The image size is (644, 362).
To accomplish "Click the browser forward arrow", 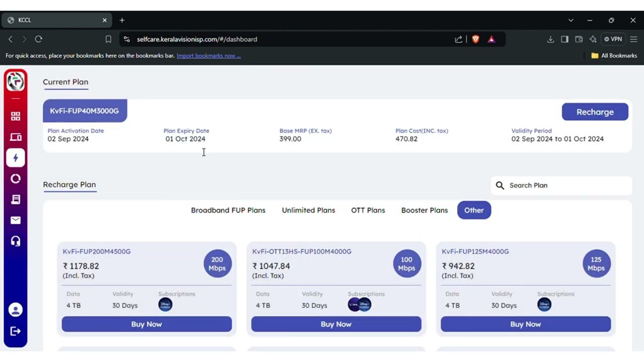I will click(24, 39).
